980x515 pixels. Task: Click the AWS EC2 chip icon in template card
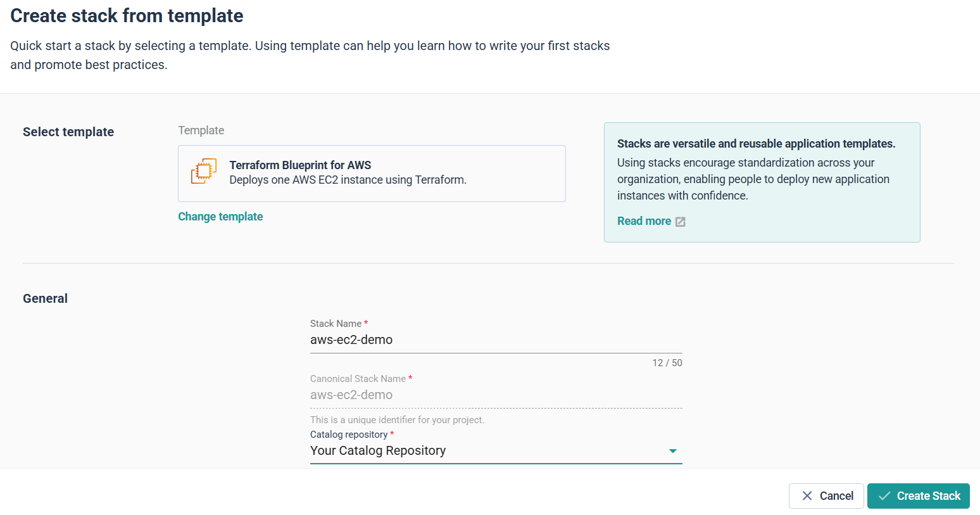tap(204, 172)
